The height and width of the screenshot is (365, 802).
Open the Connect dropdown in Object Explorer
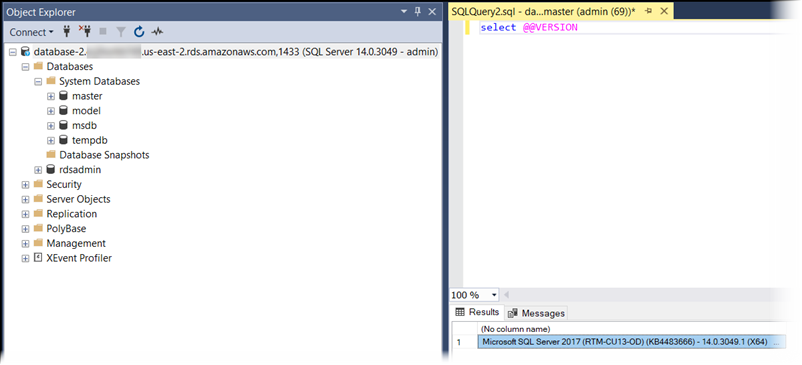point(31,32)
